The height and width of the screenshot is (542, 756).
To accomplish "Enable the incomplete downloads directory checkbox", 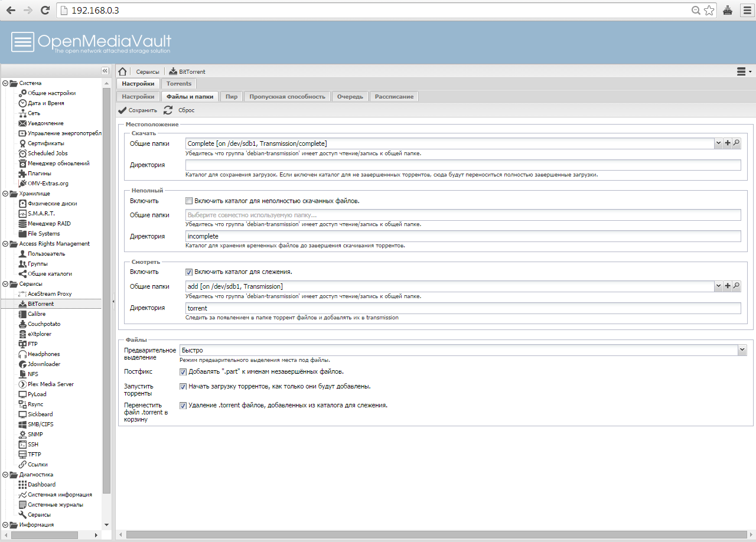I will click(190, 201).
